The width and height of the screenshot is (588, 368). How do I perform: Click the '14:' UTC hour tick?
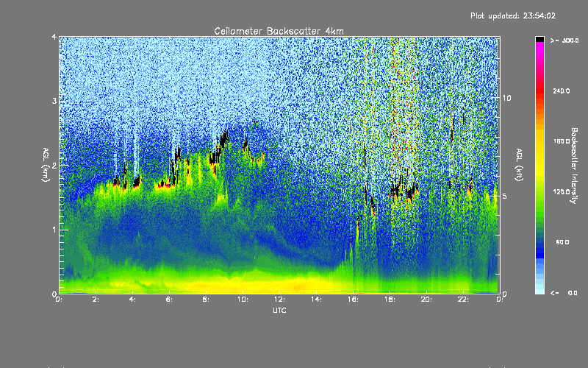[317, 300]
